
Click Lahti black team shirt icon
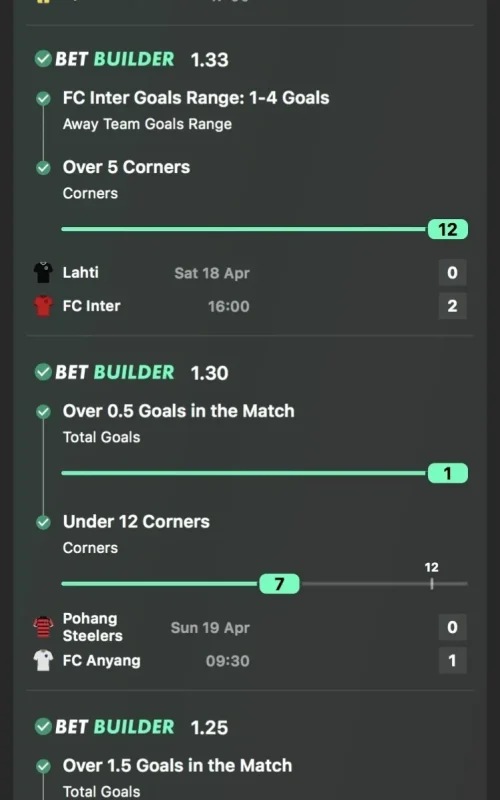[43, 272]
